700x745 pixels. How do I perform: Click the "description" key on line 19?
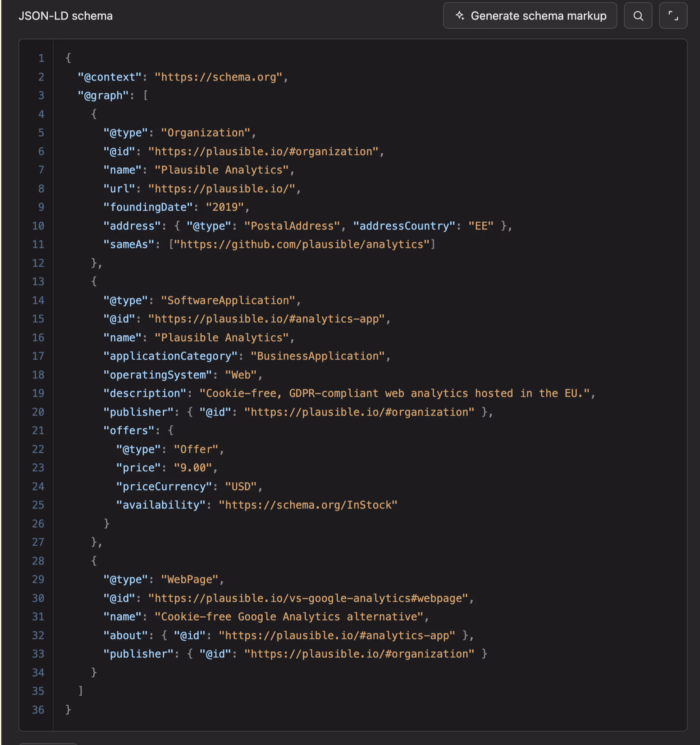click(145, 393)
